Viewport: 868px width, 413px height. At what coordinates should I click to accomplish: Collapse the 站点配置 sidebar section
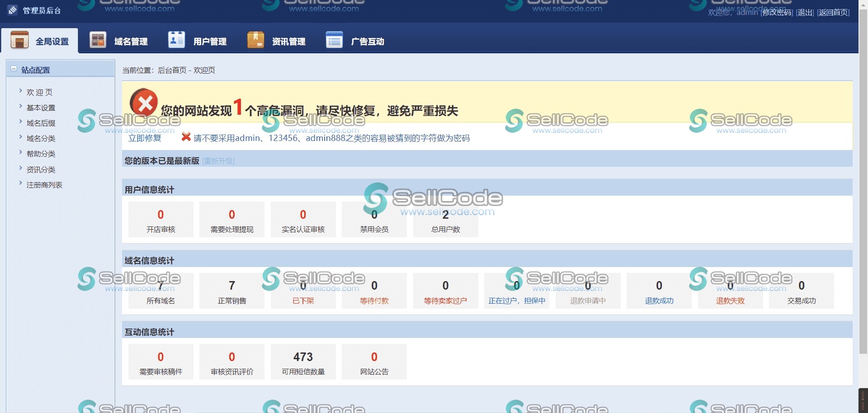tap(14, 69)
